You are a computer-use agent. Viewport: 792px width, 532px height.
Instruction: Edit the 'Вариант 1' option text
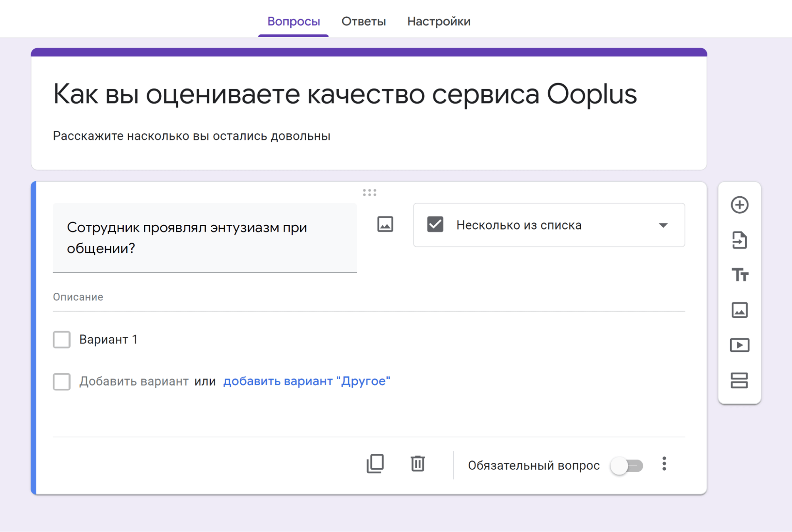click(108, 340)
